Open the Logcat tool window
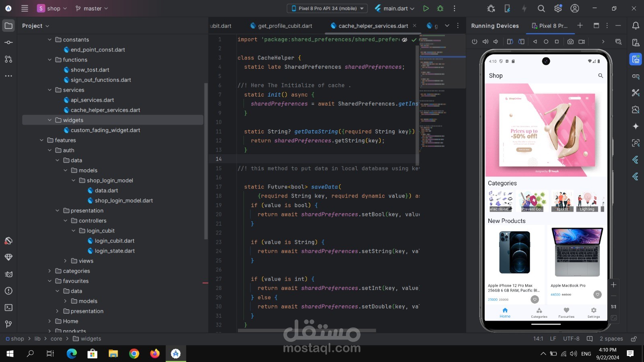The width and height of the screenshot is (644, 362). pyautogui.click(x=8, y=274)
